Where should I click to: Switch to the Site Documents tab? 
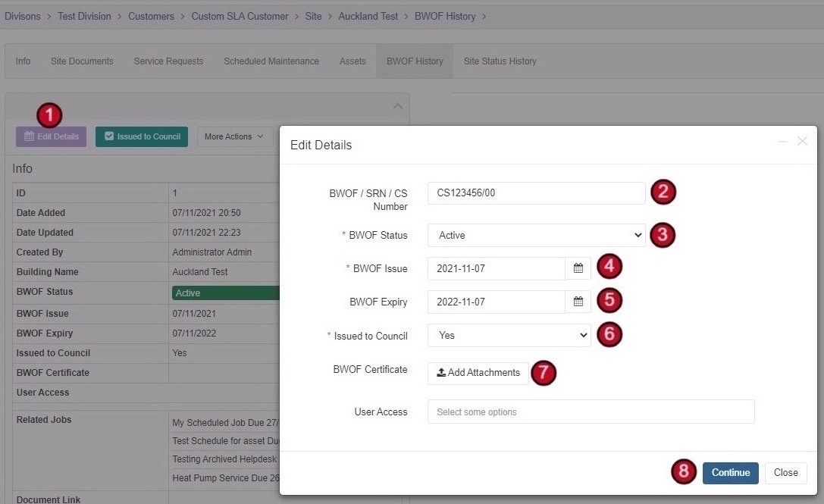[82, 61]
